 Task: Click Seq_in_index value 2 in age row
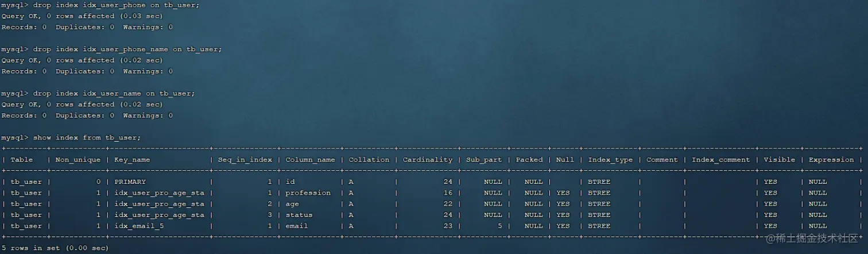coord(270,203)
